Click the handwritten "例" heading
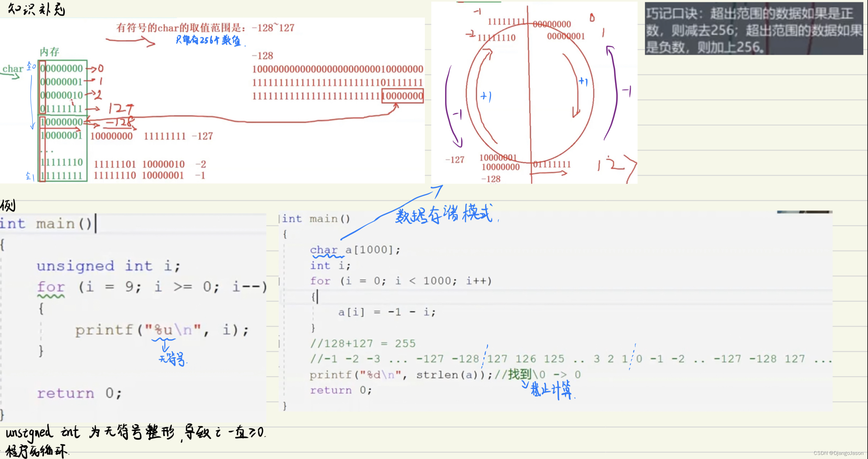Image resolution: width=868 pixels, height=459 pixels. 8,205
